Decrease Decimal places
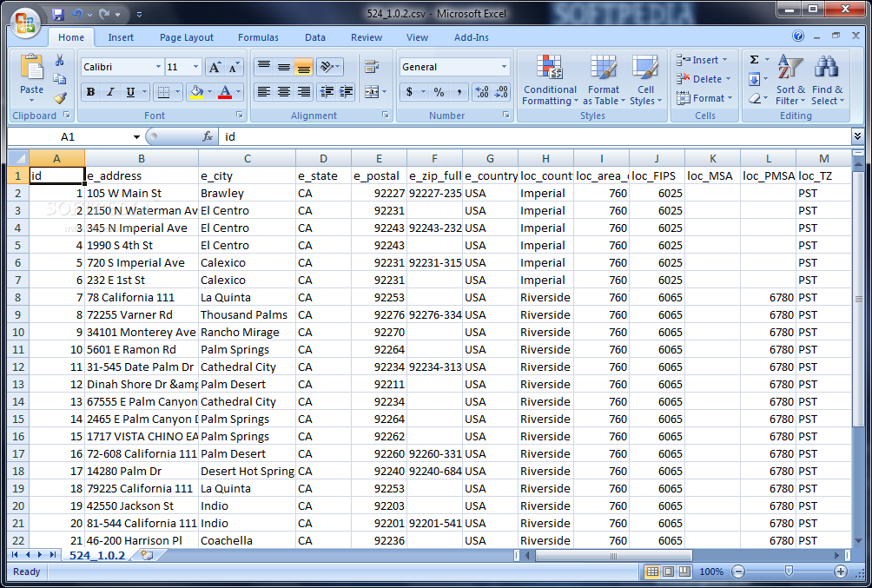The height and width of the screenshot is (588, 872). pyautogui.click(x=502, y=92)
